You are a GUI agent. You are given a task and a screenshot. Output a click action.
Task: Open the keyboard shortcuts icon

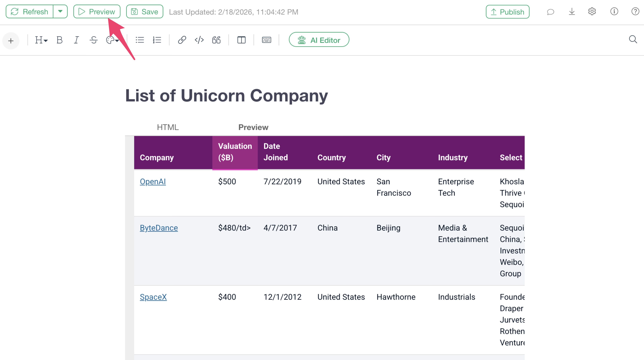(266, 40)
